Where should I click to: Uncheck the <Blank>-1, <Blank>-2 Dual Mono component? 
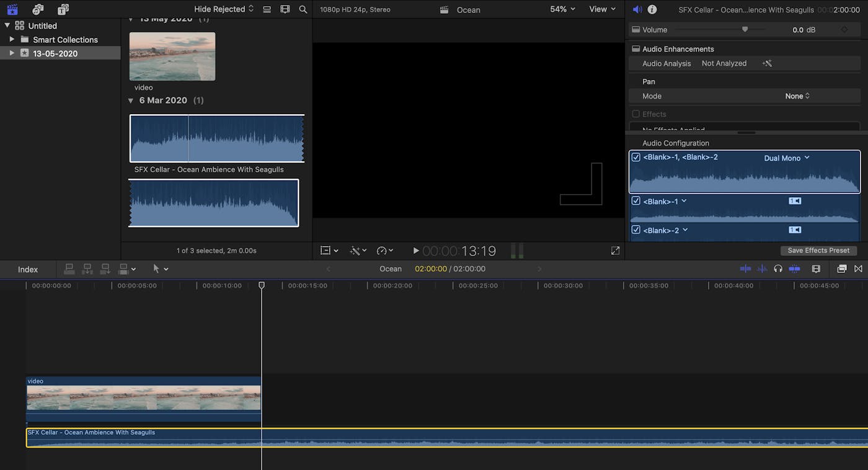pos(635,157)
